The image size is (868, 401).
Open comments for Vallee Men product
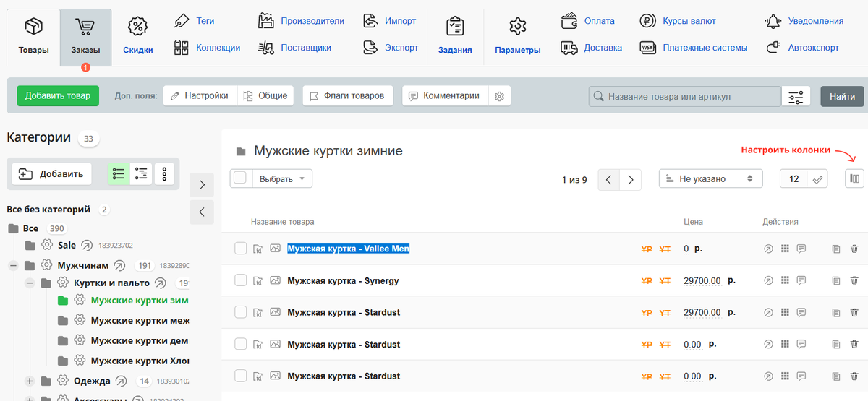801,249
